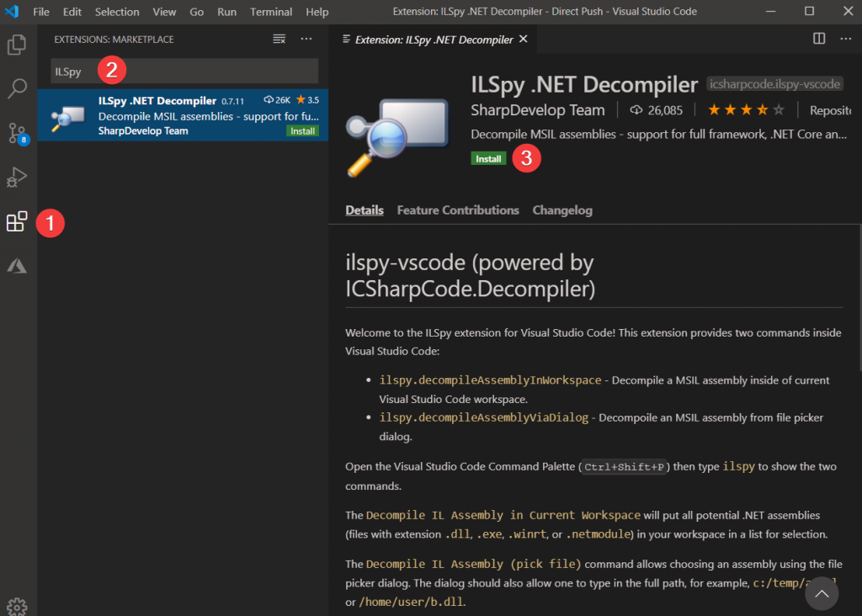Install ILSpy from the search result row

click(302, 130)
